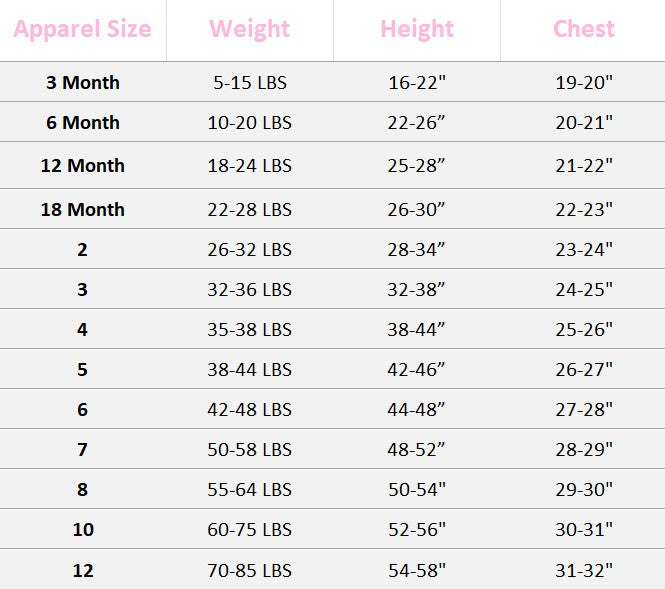The height and width of the screenshot is (589, 665).
Task: Click the 3 Month size label
Action: tap(83, 82)
